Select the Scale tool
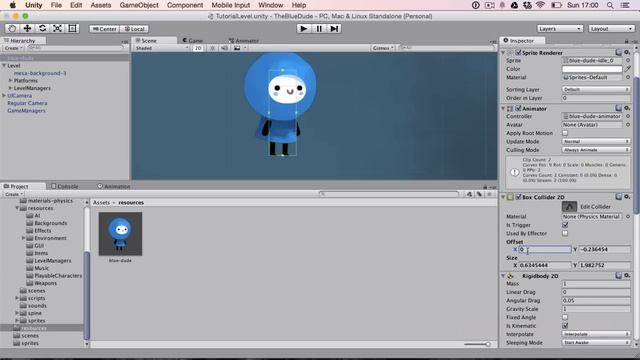This screenshot has width=640, height=360. point(58,29)
